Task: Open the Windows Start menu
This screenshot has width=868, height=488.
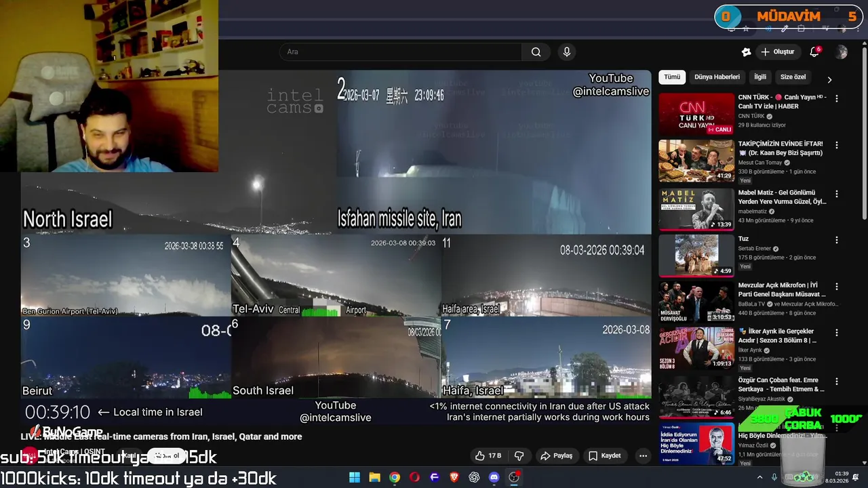Action: pyautogui.click(x=355, y=477)
